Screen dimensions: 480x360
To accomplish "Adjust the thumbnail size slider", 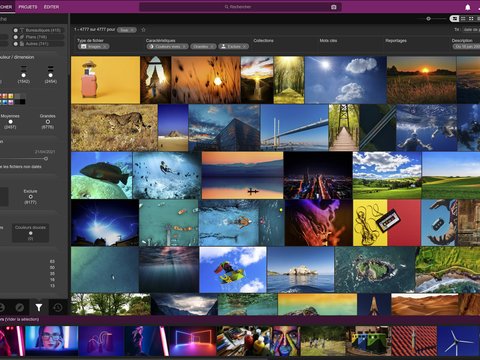I will pos(429,19).
